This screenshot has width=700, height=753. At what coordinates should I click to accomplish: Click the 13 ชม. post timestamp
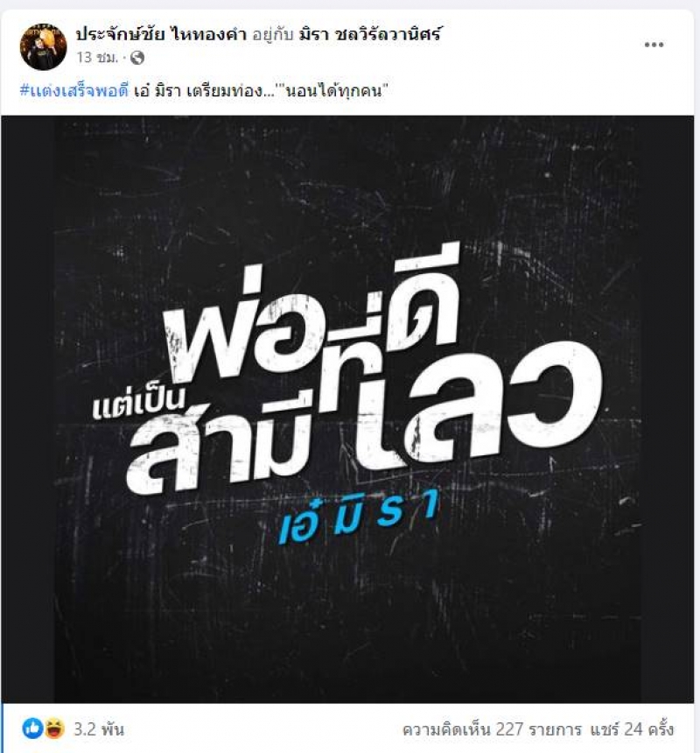tap(97, 58)
